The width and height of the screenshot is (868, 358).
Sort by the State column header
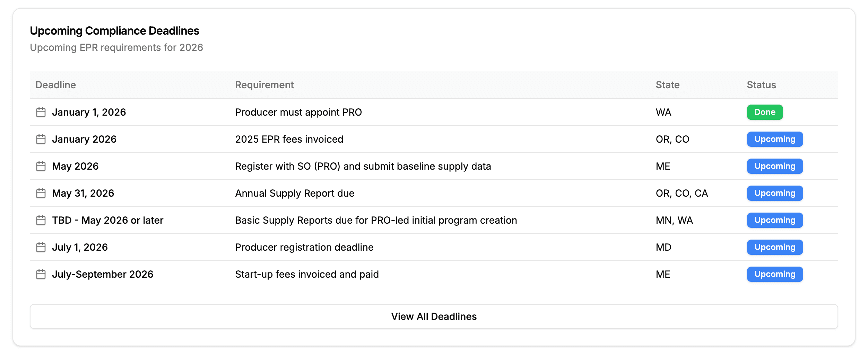pos(667,84)
